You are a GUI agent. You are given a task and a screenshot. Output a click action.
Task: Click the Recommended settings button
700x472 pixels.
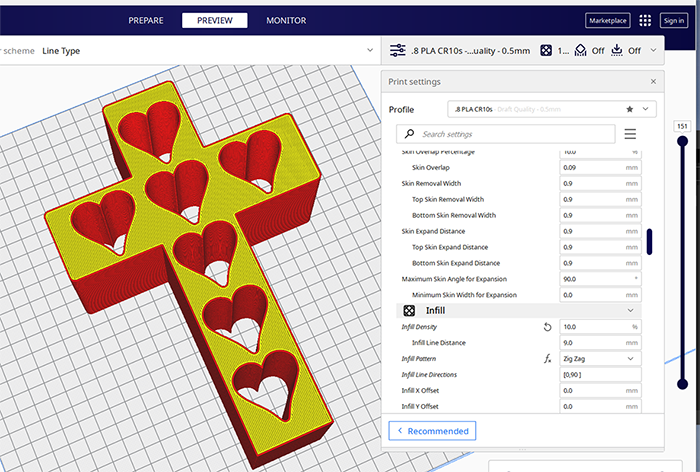(432, 430)
